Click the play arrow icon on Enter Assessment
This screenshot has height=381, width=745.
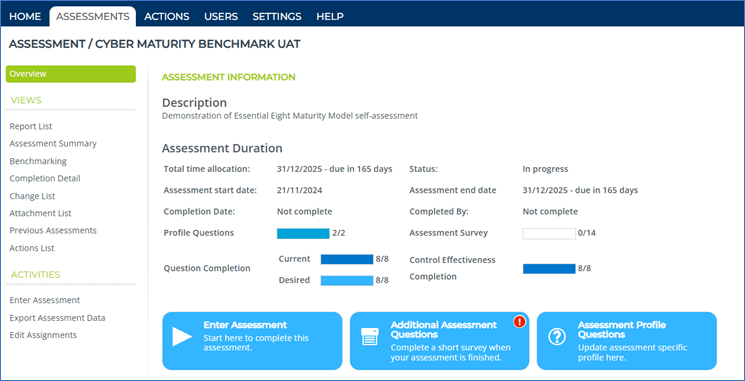pyautogui.click(x=182, y=337)
